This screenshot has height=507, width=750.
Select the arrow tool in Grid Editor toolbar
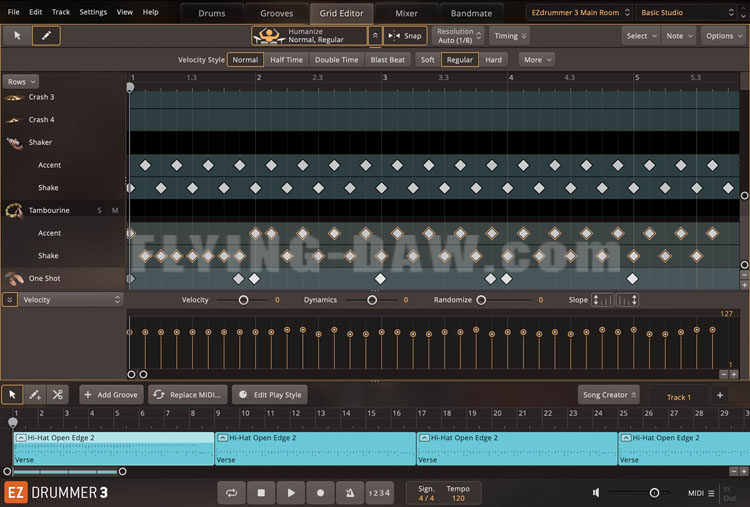pos(17,35)
